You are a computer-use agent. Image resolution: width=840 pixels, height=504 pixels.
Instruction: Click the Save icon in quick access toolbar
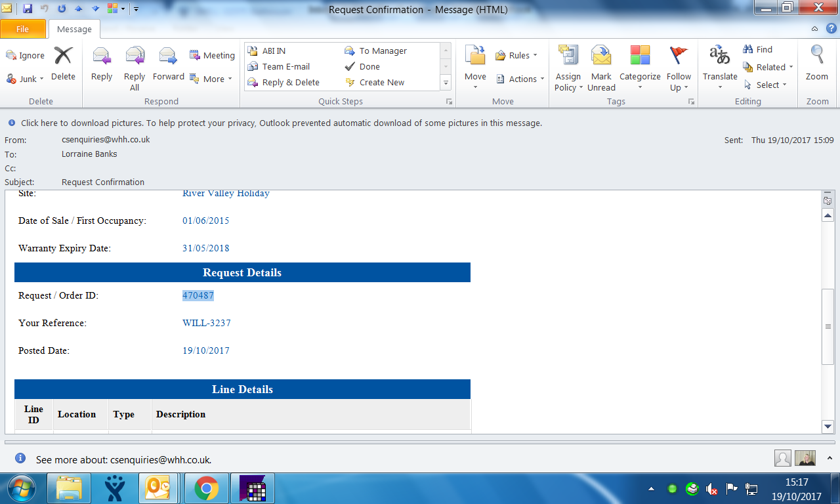[x=28, y=9]
